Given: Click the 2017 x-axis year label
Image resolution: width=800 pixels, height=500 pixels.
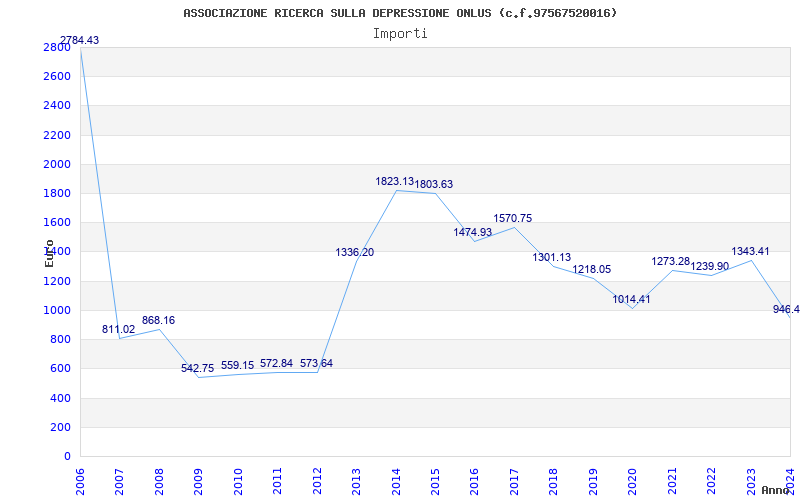Looking at the screenshot, I should [x=514, y=481].
